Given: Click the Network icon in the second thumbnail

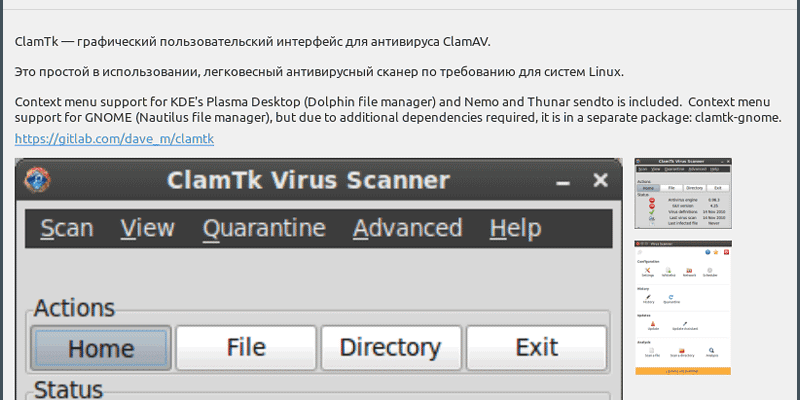Looking at the screenshot, I should (689, 270).
